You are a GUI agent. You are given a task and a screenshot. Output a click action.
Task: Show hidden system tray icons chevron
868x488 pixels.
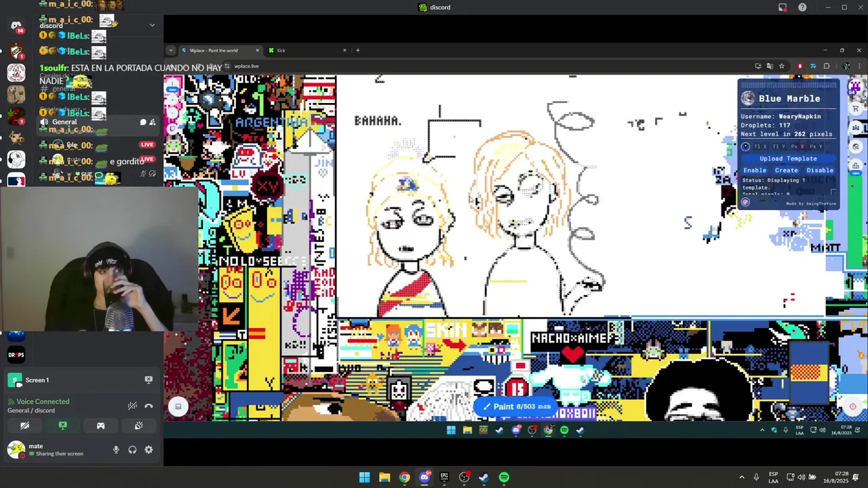[x=741, y=477]
